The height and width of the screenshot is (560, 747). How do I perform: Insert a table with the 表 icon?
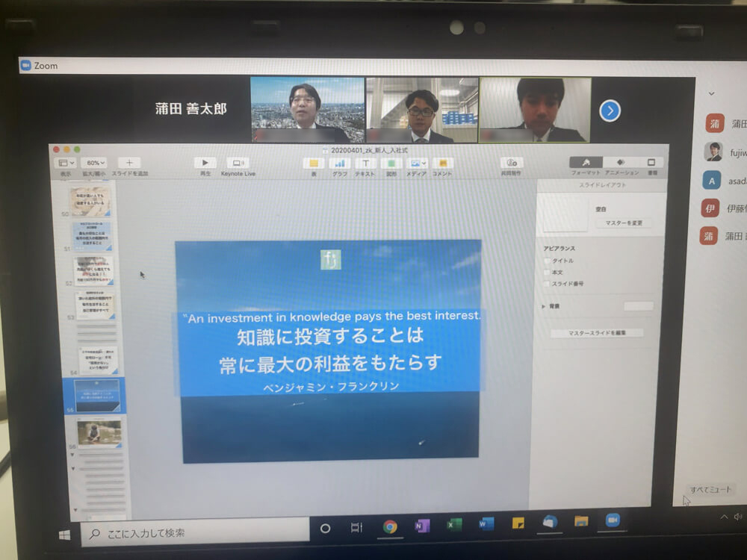tap(313, 163)
